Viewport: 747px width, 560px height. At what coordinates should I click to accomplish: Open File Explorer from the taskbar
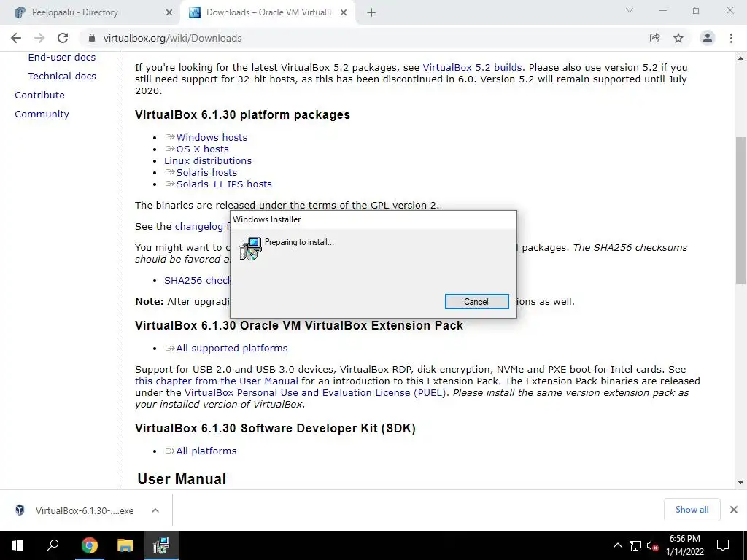[x=125, y=545]
